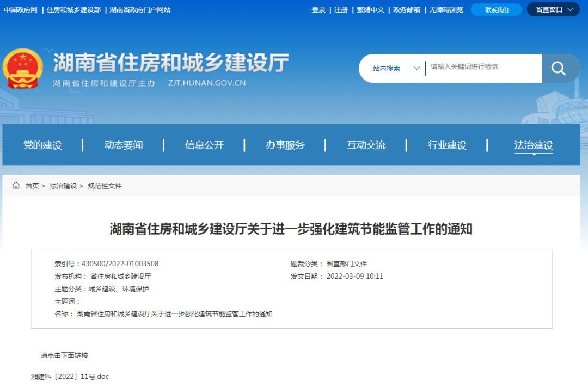
Task: Open 登录 on the top bar
Action: click(x=318, y=9)
